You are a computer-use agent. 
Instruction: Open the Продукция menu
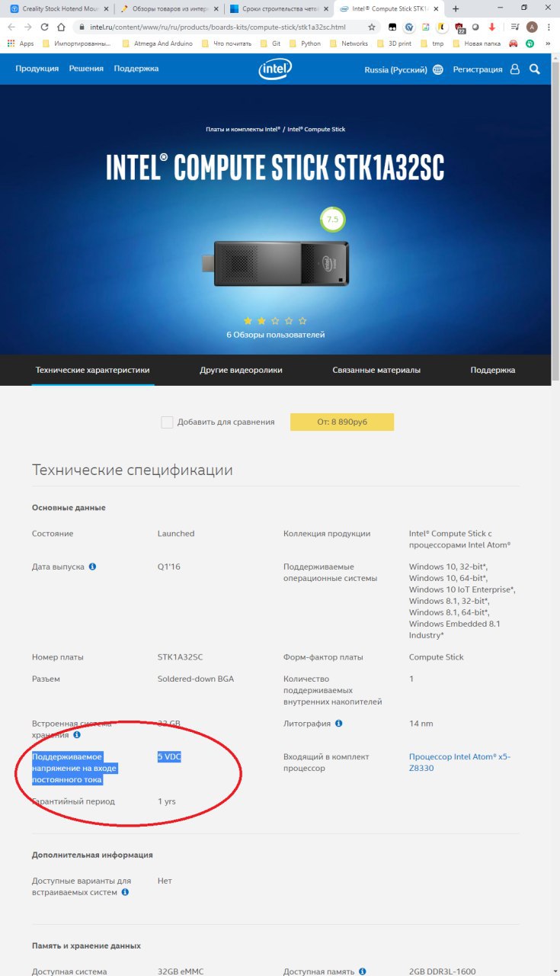pos(37,69)
